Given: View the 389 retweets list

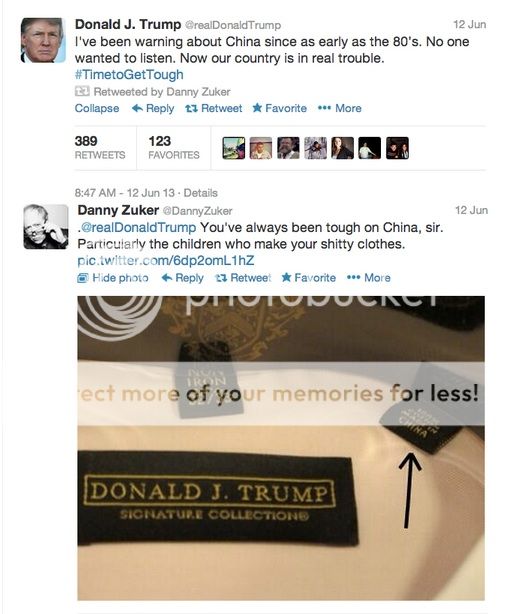Looking at the screenshot, I should point(100,147).
